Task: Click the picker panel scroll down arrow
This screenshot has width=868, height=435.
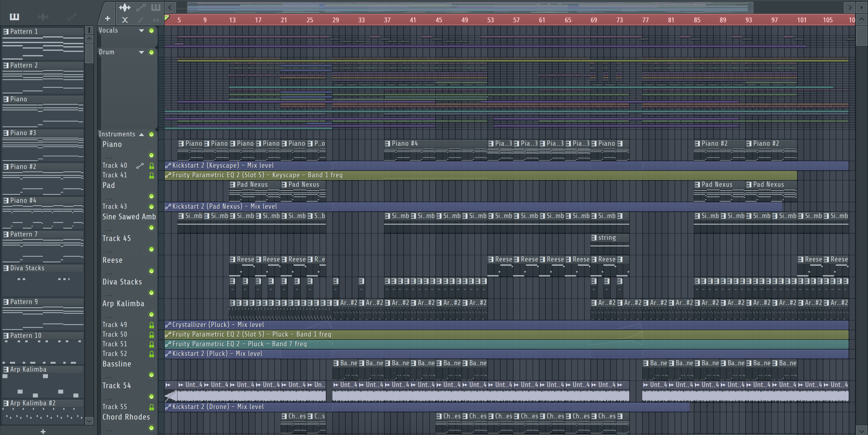Action: [89, 421]
